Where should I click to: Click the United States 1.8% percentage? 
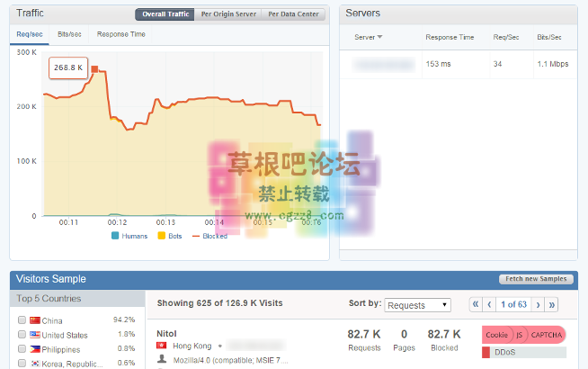point(126,334)
